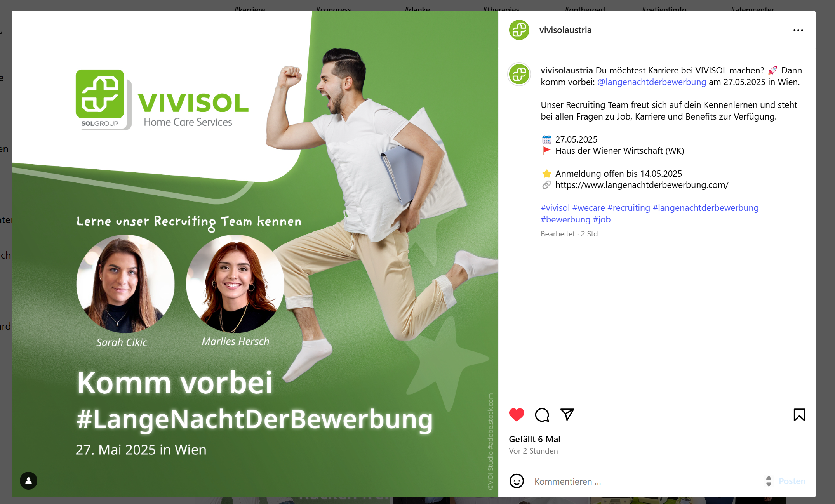The image size is (835, 504).
Task: Open hashtag #bewerbung
Action: coord(565,219)
